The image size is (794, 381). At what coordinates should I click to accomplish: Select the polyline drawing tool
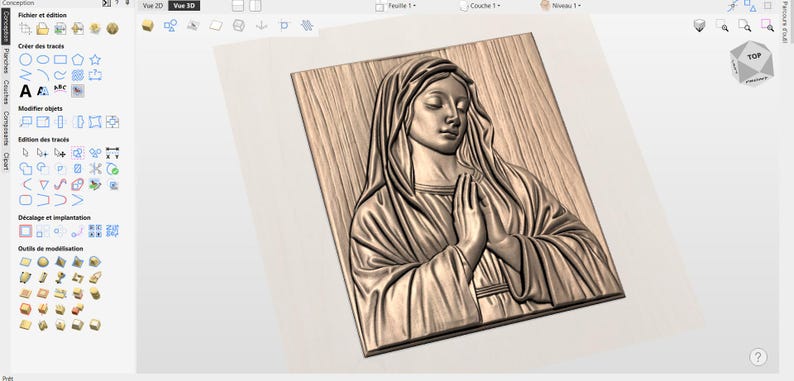click(25, 75)
